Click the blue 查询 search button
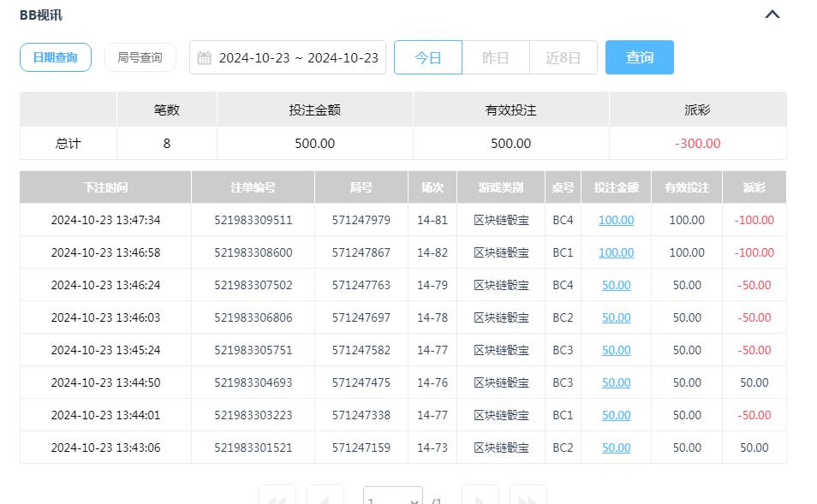 coord(639,56)
